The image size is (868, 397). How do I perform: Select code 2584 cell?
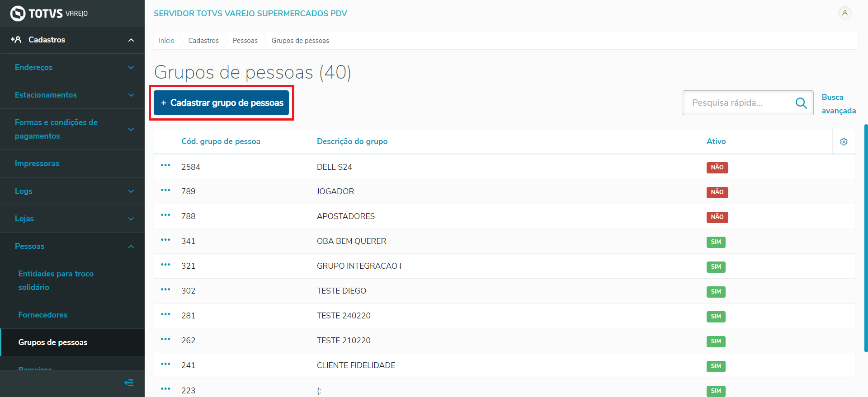[191, 167]
